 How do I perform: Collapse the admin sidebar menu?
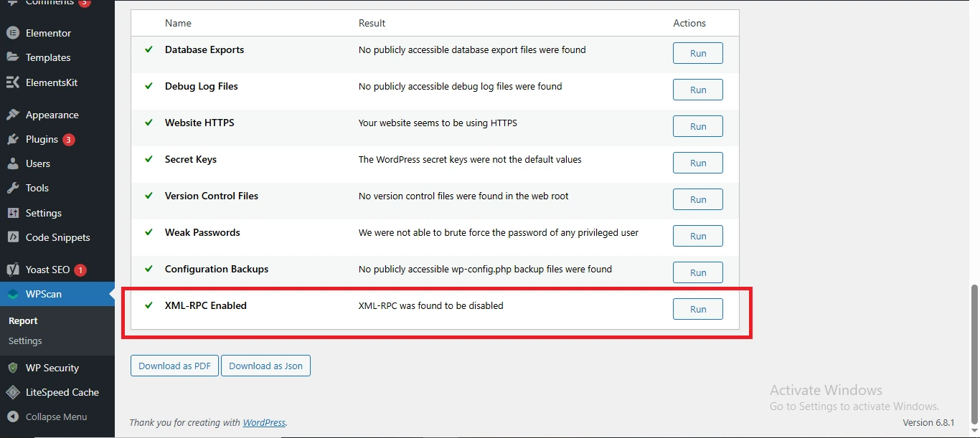point(57,416)
